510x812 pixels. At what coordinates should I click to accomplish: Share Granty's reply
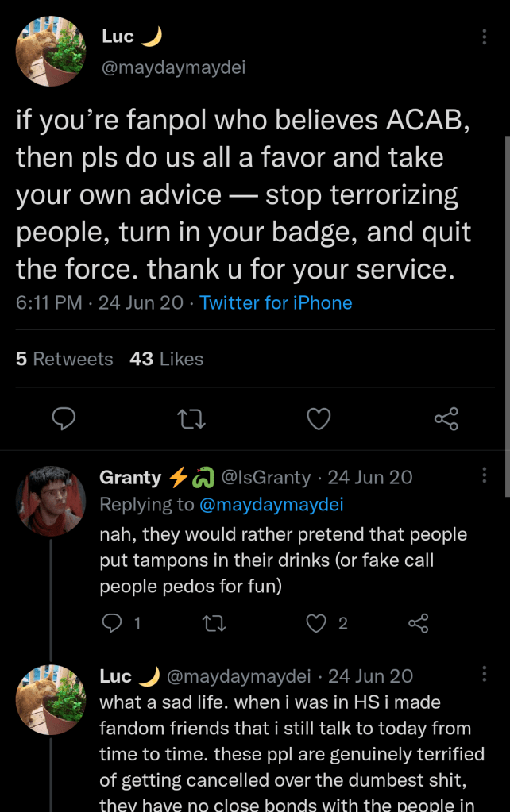pos(419,623)
